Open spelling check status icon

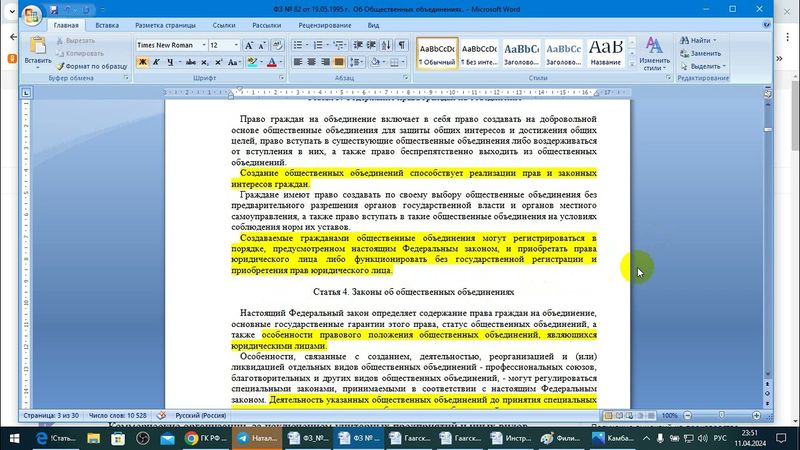pyautogui.click(x=162, y=415)
